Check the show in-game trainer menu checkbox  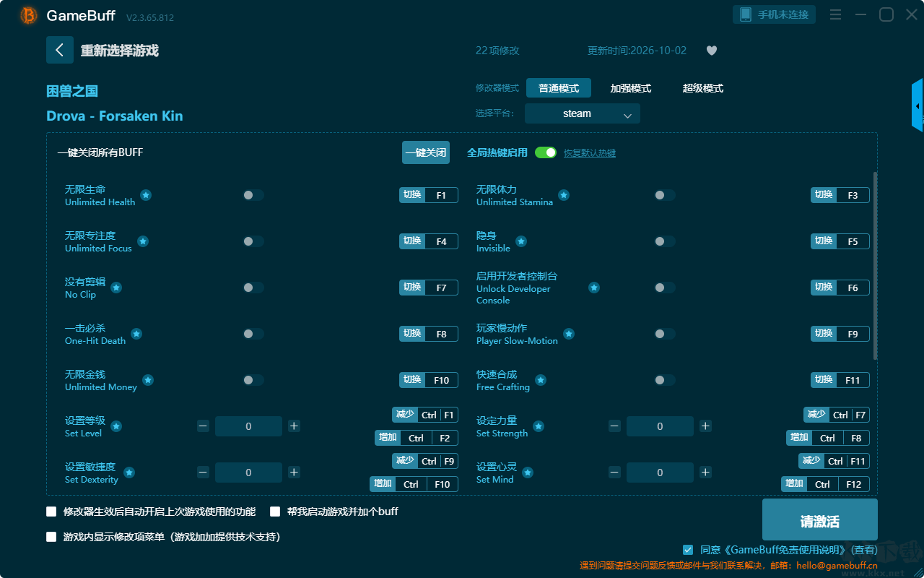(51, 537)
